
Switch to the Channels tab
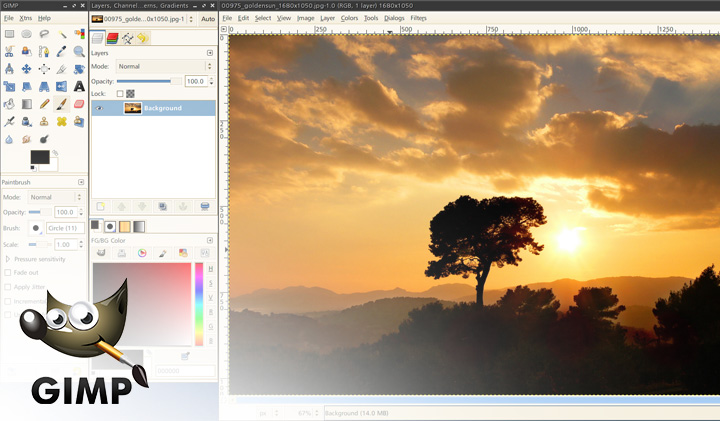click(x=112, y=38)
